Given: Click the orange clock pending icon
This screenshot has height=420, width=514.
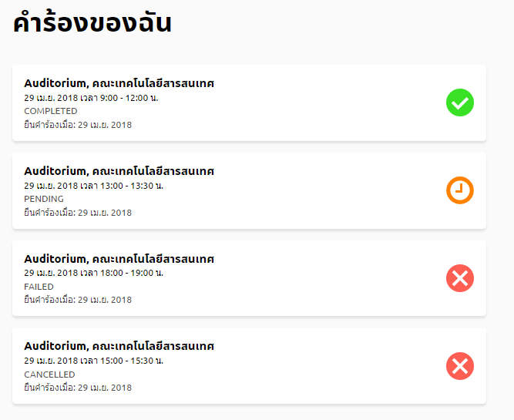Looking at the screenshot, I should 460,190.
